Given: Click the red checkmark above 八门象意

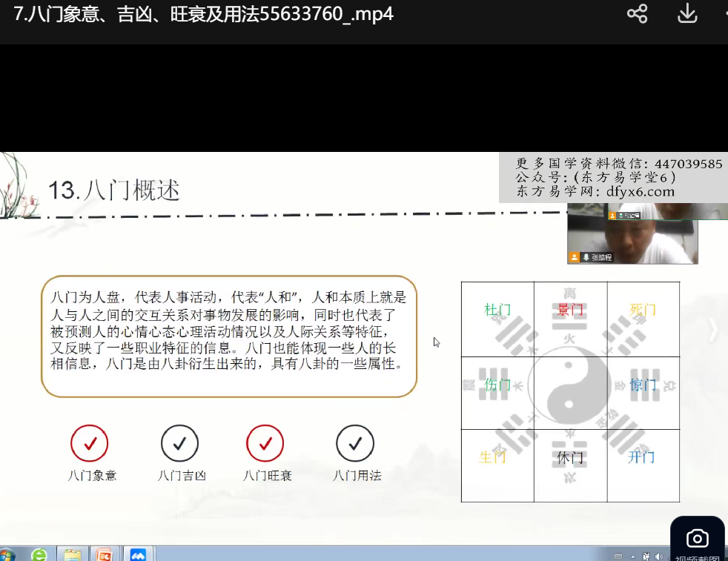Looking at the screenshot, I should point(90,443).
